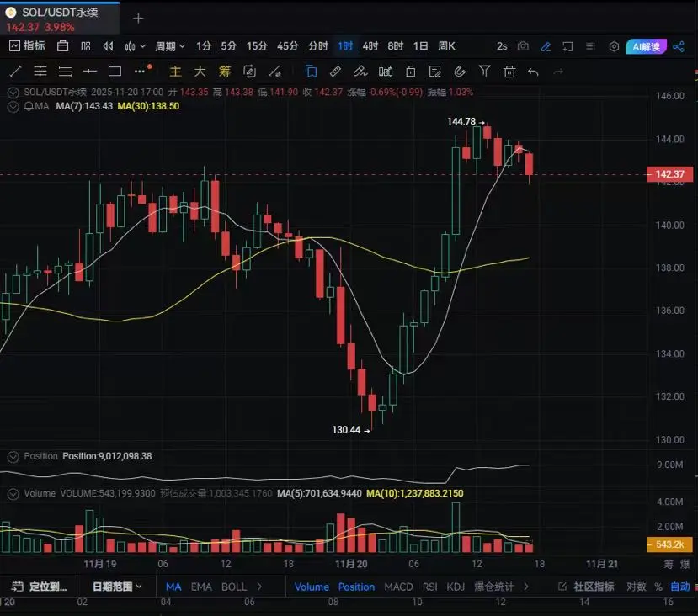Toggle the 自动 auto scale option
The image size is (698, 616).
point(680,587)
